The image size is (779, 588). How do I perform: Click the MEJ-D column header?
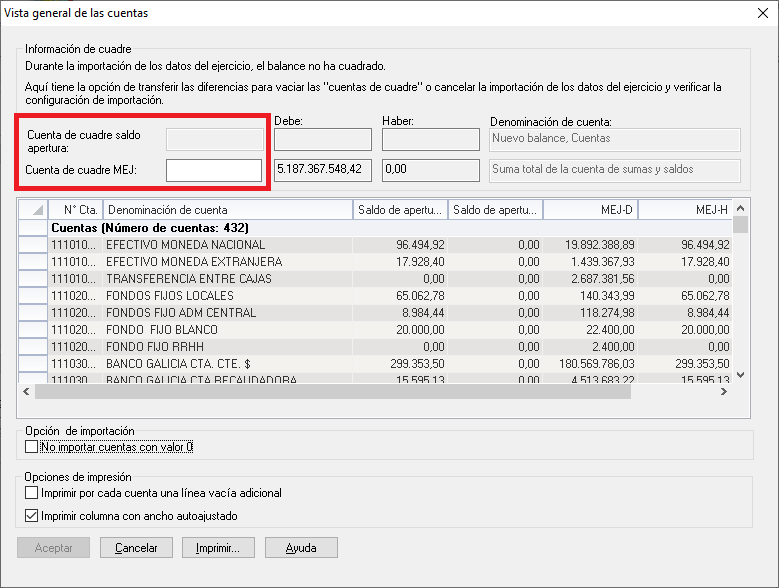click(591, 210)
